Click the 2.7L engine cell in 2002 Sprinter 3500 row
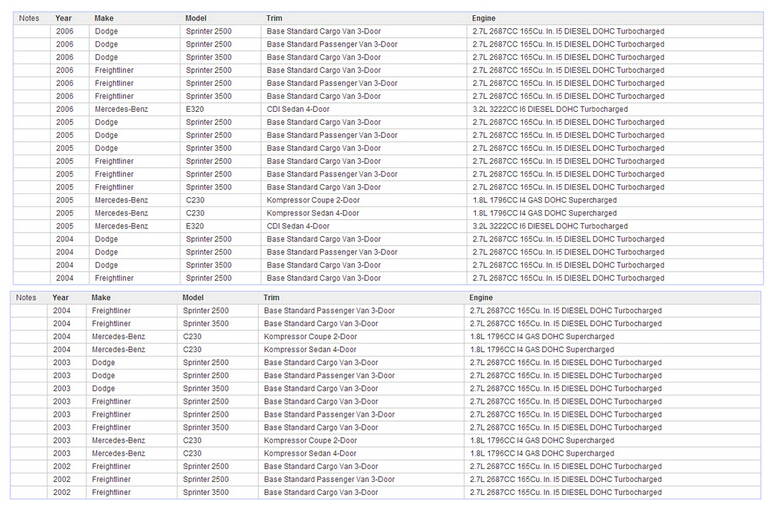774x509 pixels. [566, 492]
